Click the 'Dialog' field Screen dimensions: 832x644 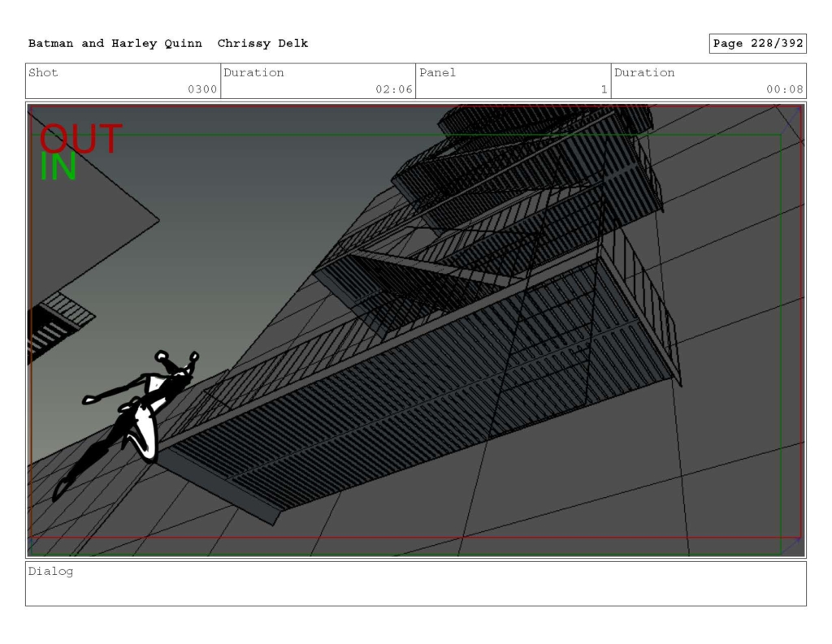(416, 584)
